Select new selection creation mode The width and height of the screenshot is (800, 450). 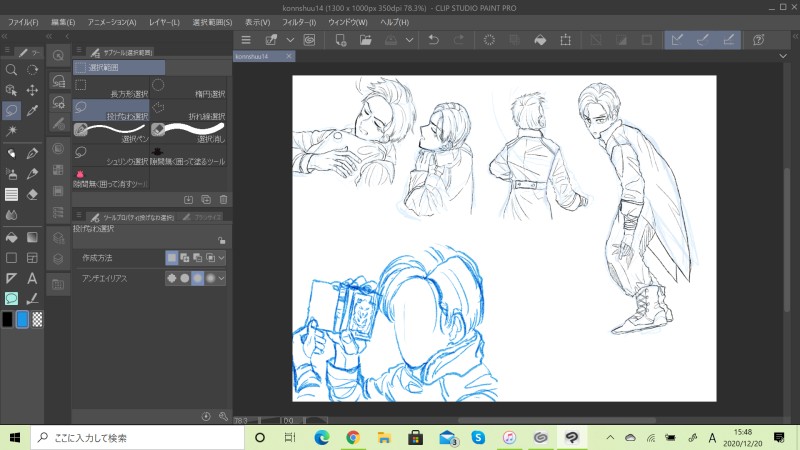click(172, 258)
